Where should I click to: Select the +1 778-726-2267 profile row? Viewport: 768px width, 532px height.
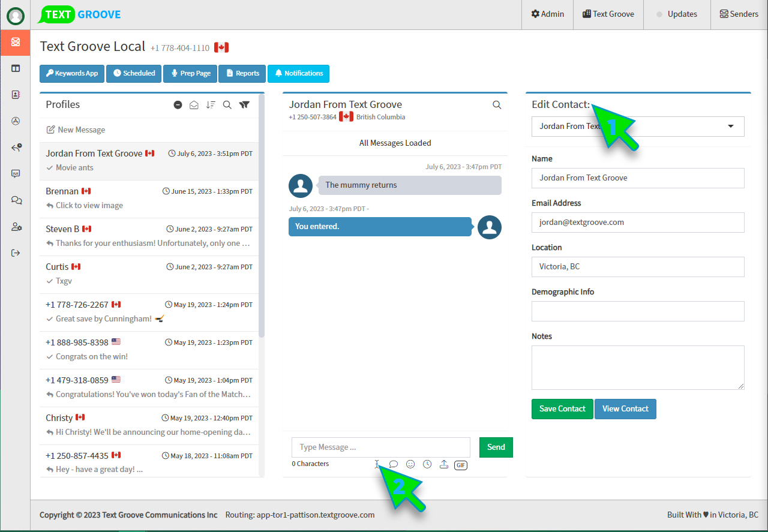point(149,312)
